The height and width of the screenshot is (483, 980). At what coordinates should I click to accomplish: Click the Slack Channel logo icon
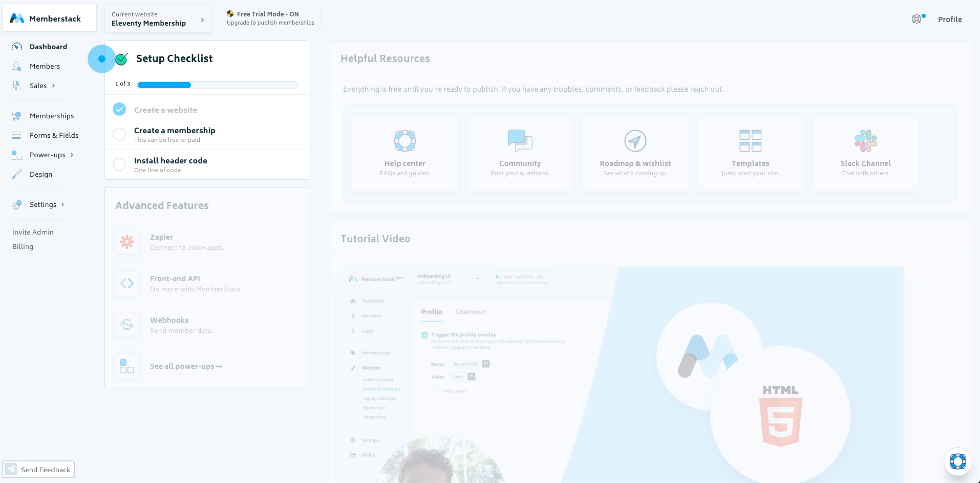point(866,140)
